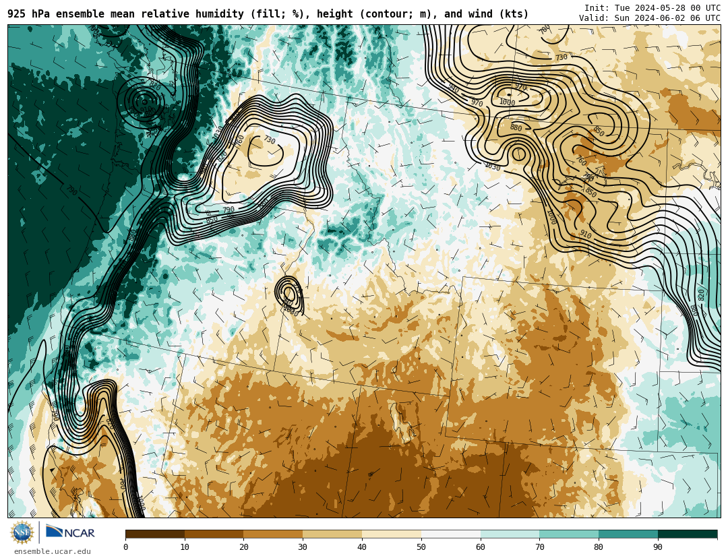Select the 40-50 percent cream swatch

coord(392,534)
